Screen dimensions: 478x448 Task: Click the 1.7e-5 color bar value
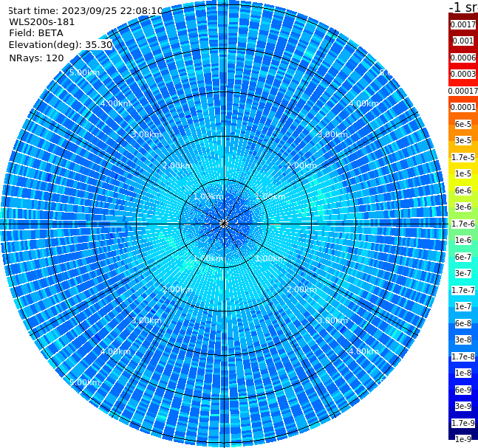click(x=463, y=157)
